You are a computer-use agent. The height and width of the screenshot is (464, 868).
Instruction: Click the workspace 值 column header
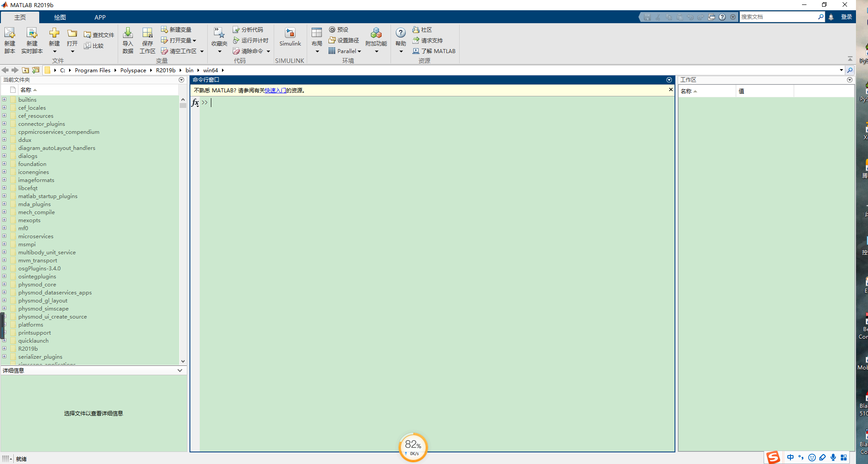[765, 91]
